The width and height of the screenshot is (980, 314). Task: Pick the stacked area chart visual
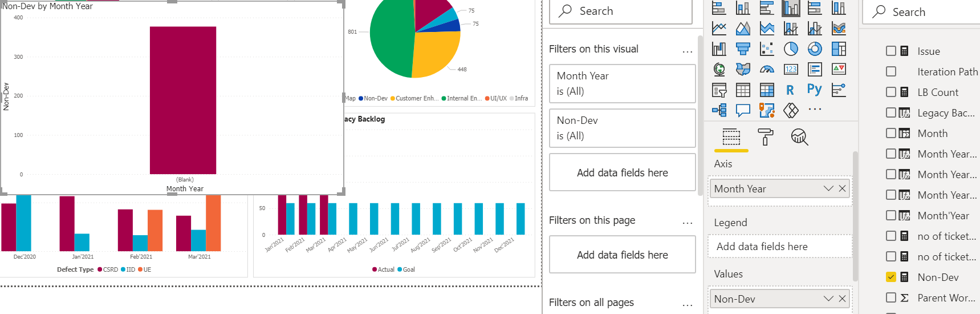coord(767,29)
